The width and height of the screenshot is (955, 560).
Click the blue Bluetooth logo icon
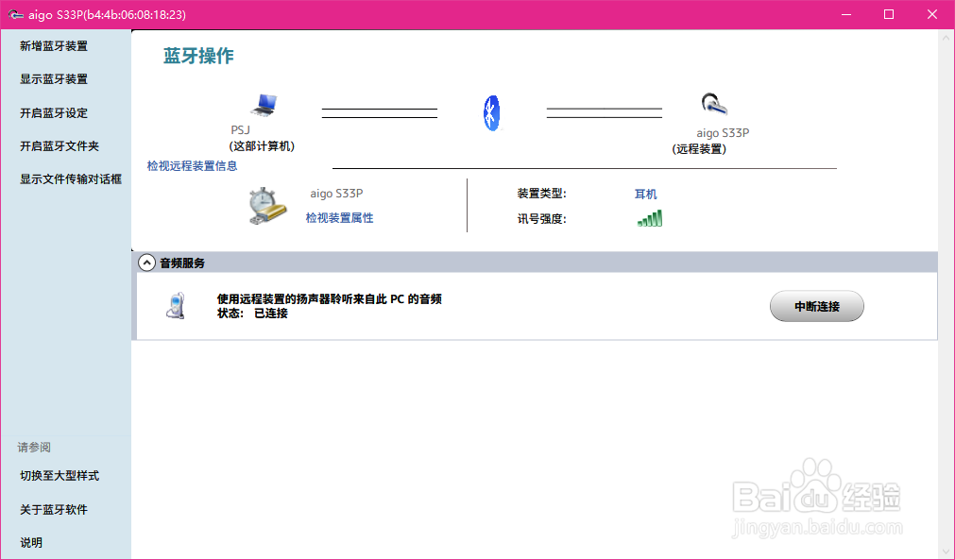(x=491, y=113)
